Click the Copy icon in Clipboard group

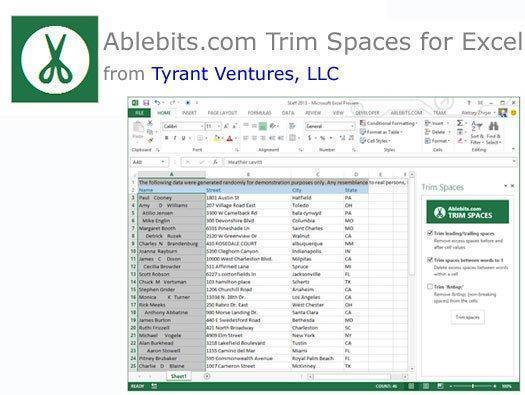point(150,132)
